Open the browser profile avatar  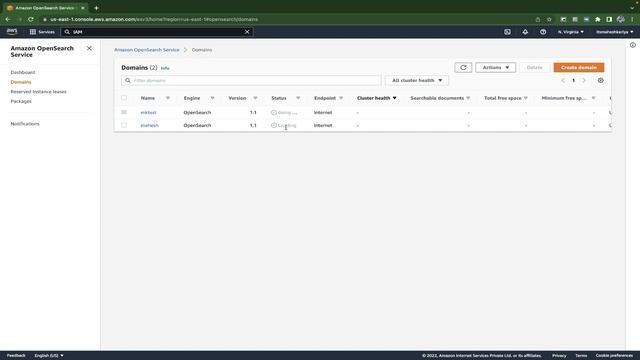(x=621, y=19)
